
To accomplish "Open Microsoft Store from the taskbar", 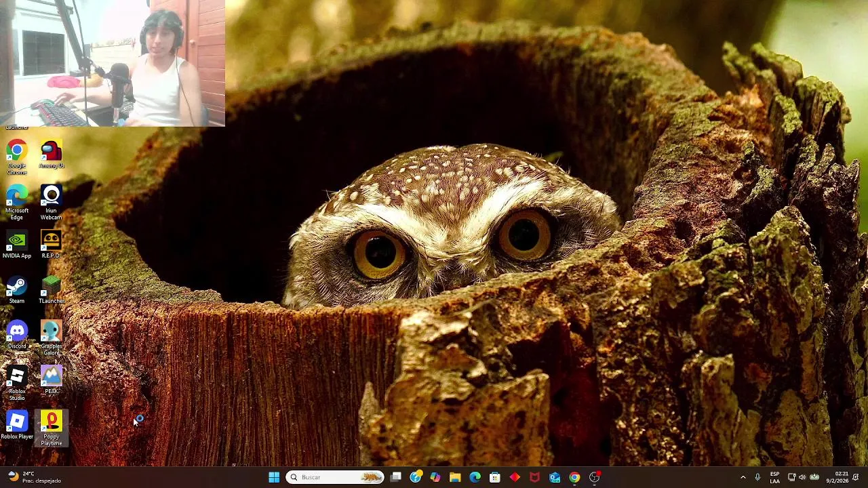I will click(x=495, y=477).
